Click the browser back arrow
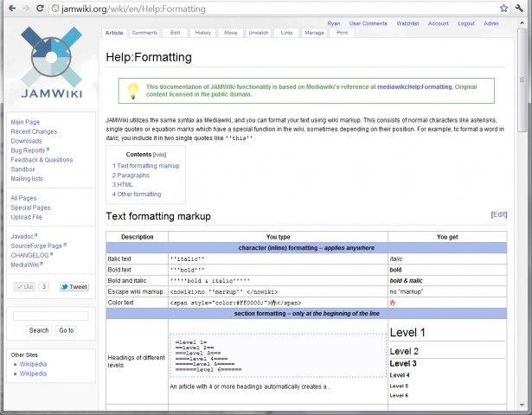 click(12, 8)
